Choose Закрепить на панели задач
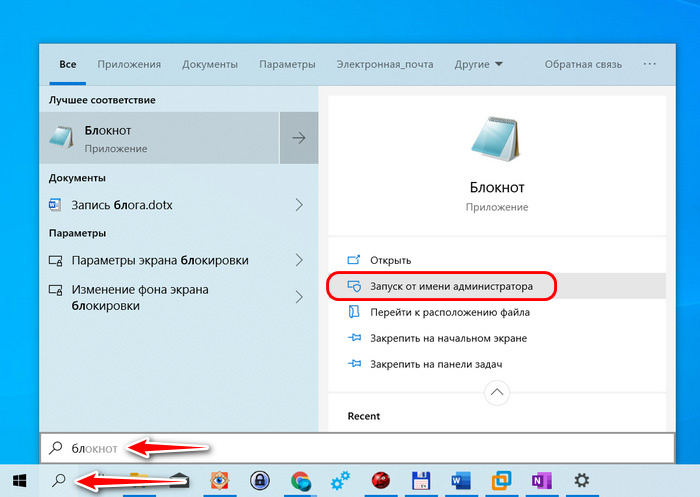Screen dimensions: 700x497 click(497, 364)
